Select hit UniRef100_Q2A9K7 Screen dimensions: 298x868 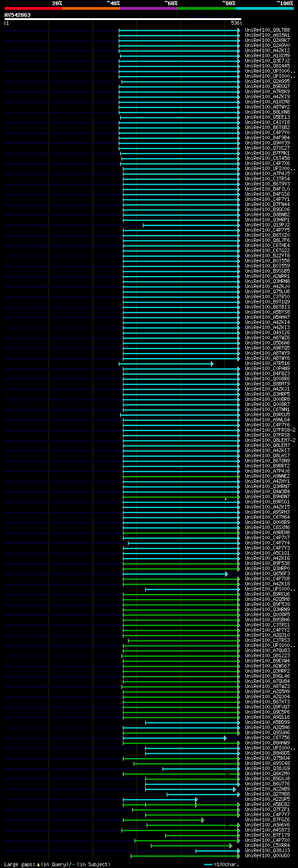pos(267,41)
